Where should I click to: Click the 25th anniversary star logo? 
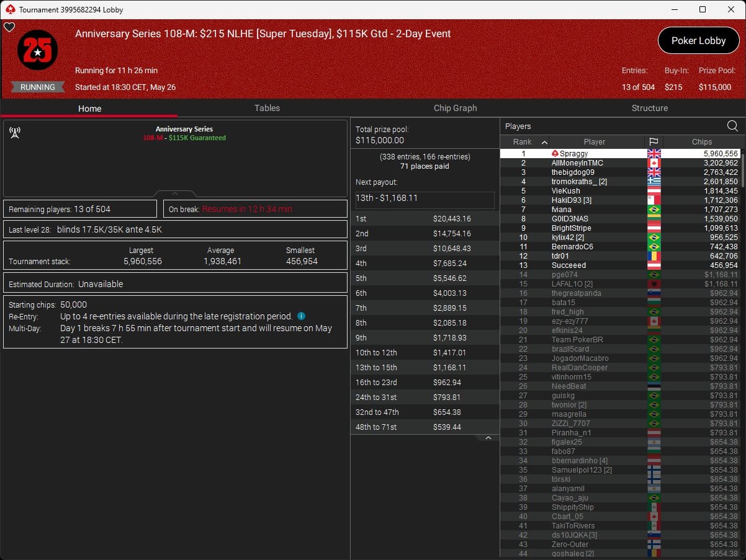[38, 50]
